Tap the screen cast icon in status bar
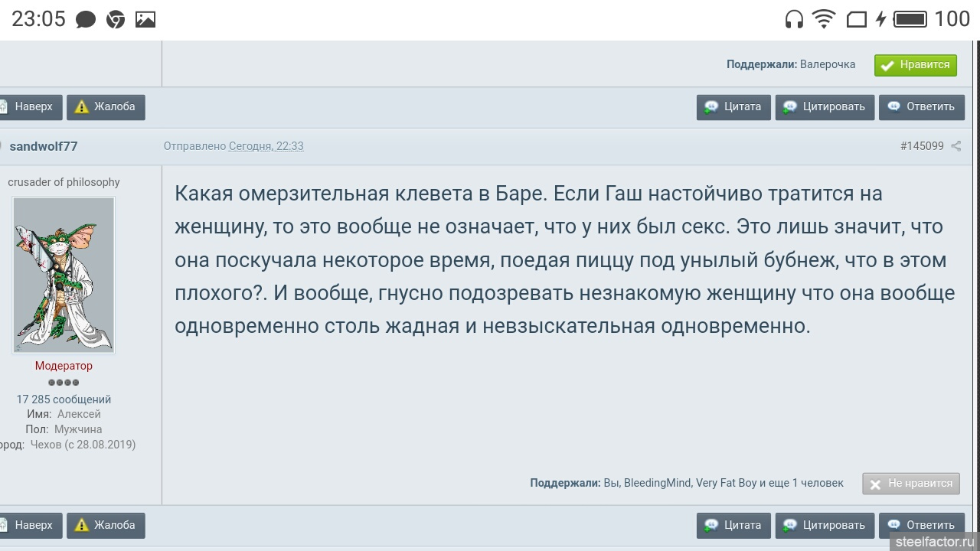The image size is (980, 551). tap(856, 20)
